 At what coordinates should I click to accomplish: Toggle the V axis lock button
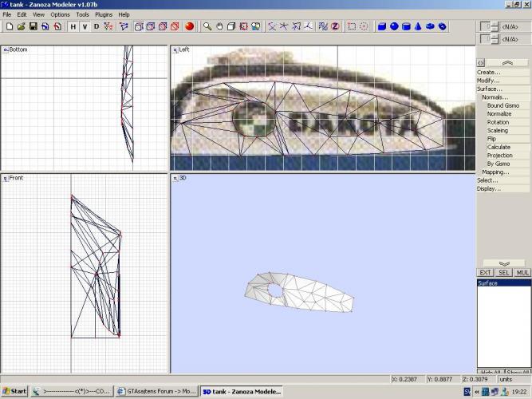[85, 26]
